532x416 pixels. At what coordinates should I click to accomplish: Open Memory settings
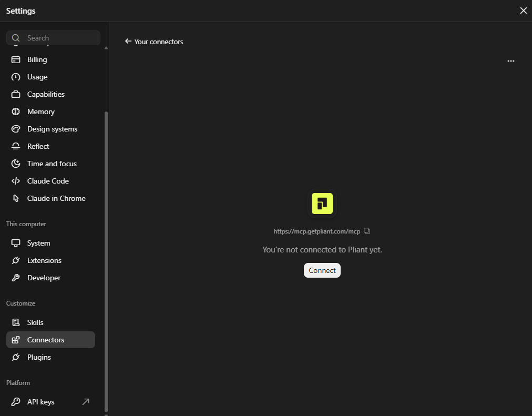[x=50, y=111]
